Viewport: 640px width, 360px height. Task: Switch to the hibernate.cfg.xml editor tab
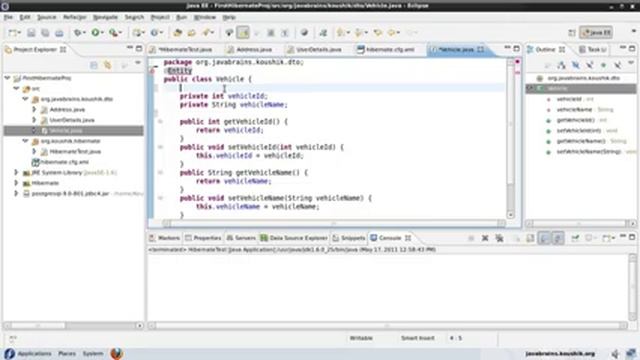[x=386, y=49]
